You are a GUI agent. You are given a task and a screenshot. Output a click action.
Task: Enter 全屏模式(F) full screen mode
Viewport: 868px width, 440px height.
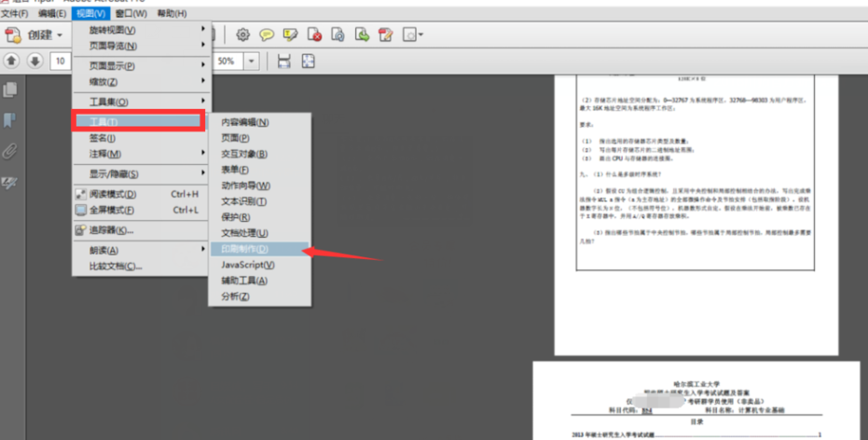pyautogui.click(x=141, y=211)
